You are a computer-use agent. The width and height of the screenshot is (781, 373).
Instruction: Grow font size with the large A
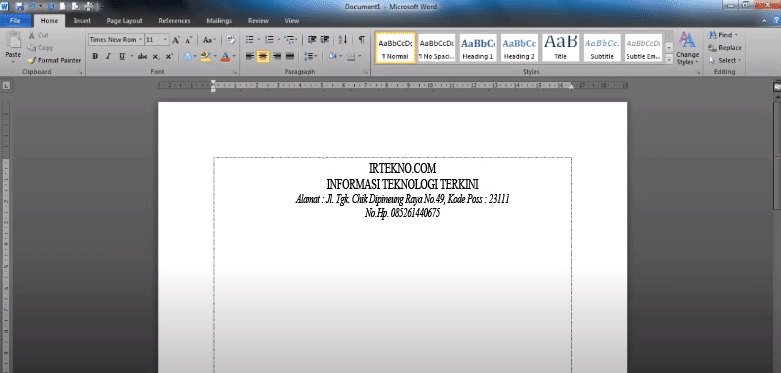(x=176, y=40)
